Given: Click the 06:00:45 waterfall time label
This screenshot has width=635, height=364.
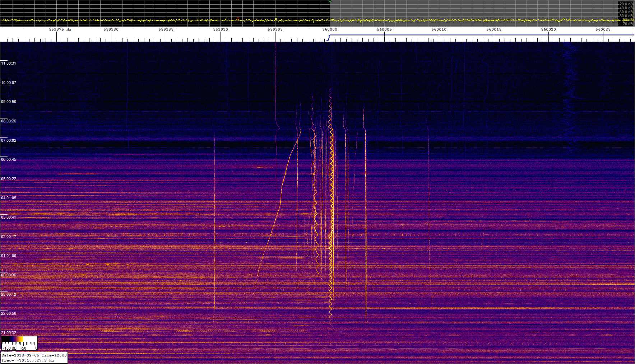Looking at the screenshot, I should [x=9, y=159].
